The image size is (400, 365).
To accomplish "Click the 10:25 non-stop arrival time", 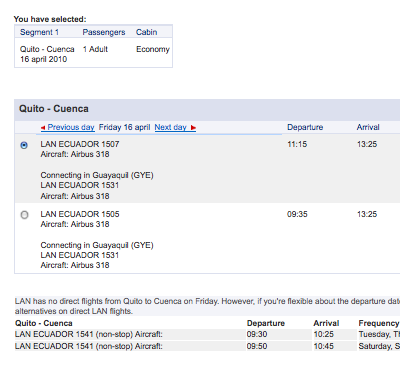I will click(x=324, y=334).
